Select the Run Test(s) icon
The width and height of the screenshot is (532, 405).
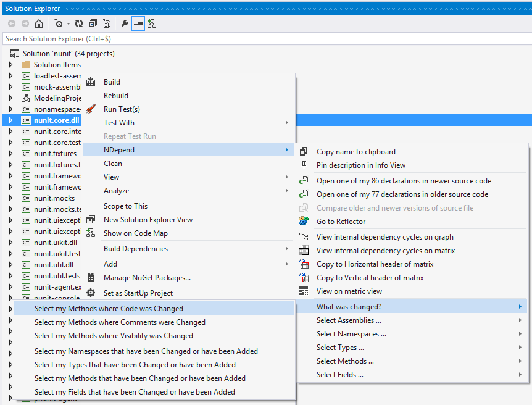click(x=90, y=109)
